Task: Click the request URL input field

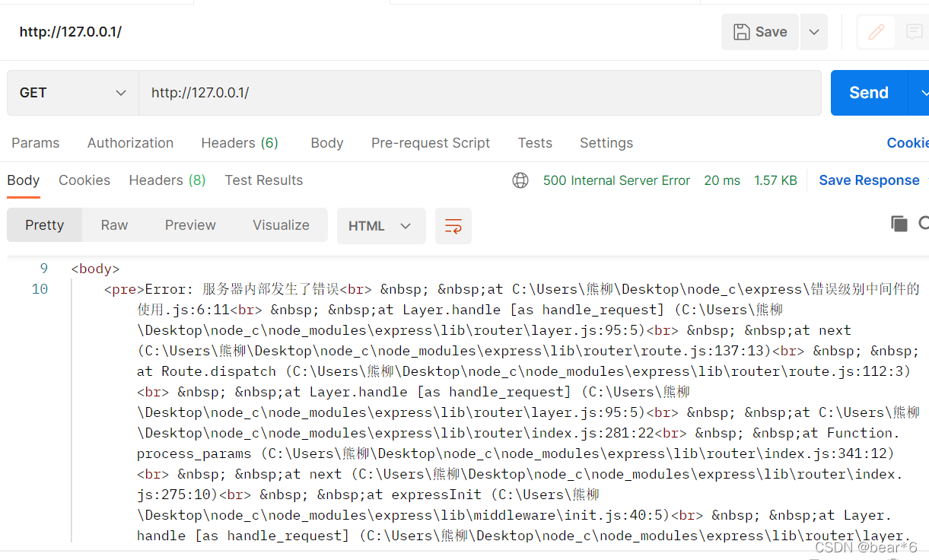Action: (480, 93)
